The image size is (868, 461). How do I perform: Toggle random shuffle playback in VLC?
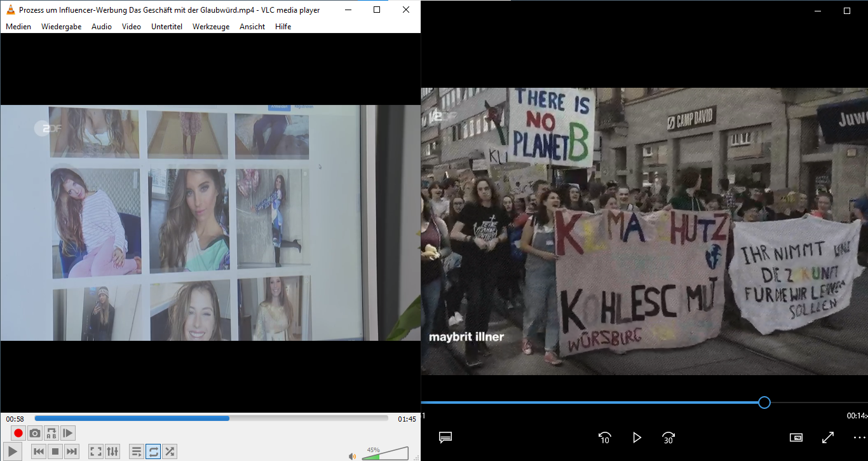coord(170,451)
